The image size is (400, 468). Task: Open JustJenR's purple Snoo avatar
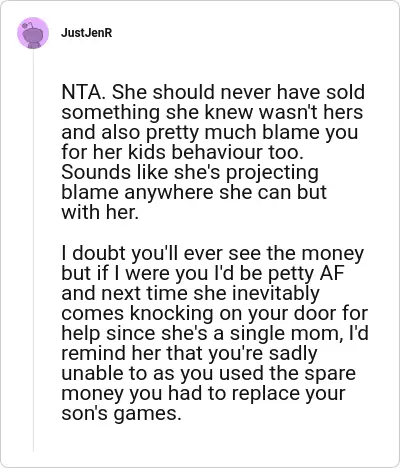(x=33, y=33)
